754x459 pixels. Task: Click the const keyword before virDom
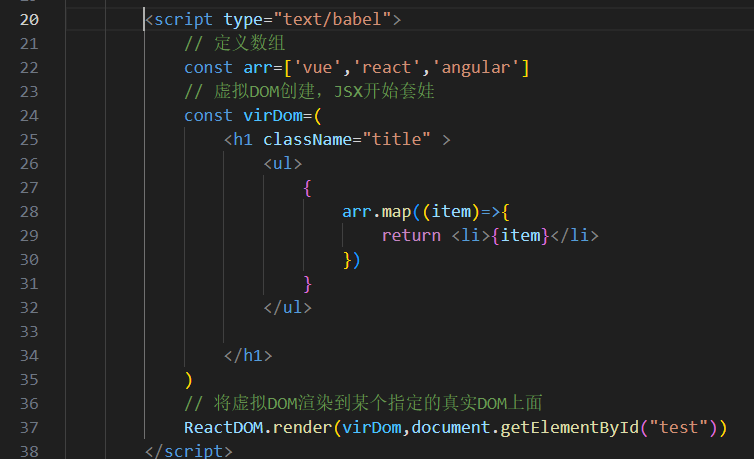click(x=208, y=116)
